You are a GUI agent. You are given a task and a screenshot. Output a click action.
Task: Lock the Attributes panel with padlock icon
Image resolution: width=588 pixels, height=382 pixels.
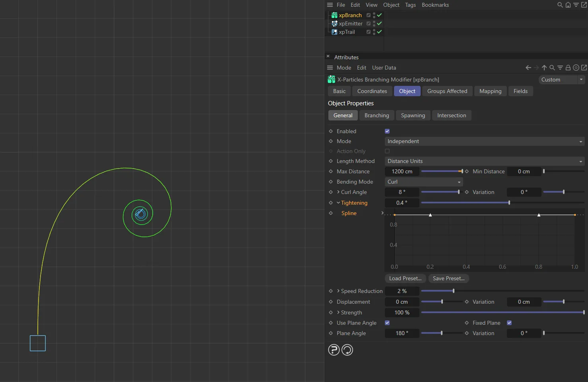[x=568, y=68]
